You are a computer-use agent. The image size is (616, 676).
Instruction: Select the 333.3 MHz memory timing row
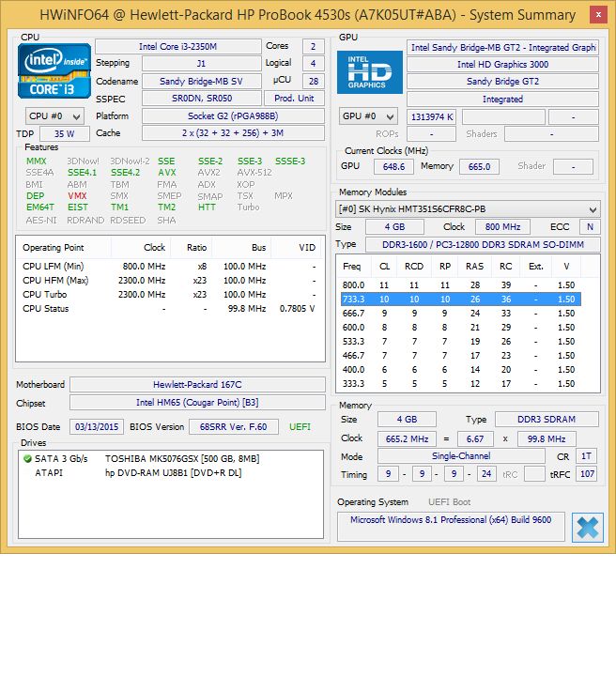point(461,384)
